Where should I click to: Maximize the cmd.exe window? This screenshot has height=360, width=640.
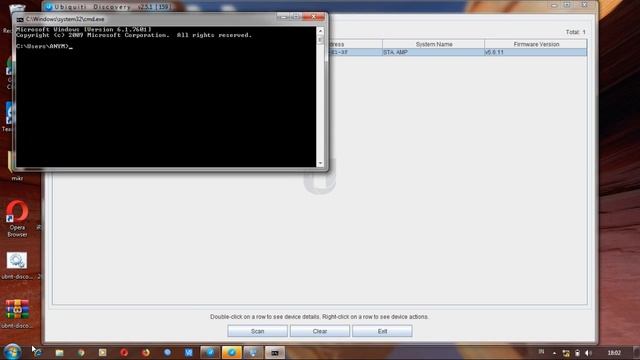point(296,17)
